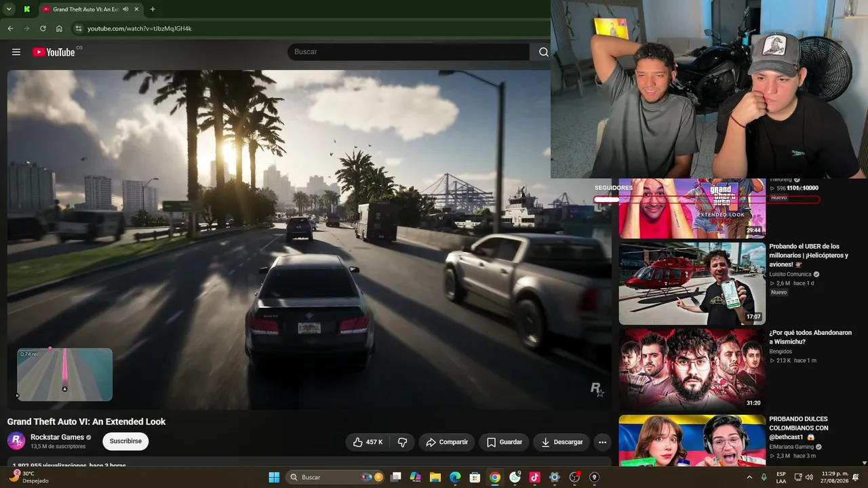Select the Grand Theft Auto VI tab

[x=91, y=9]
